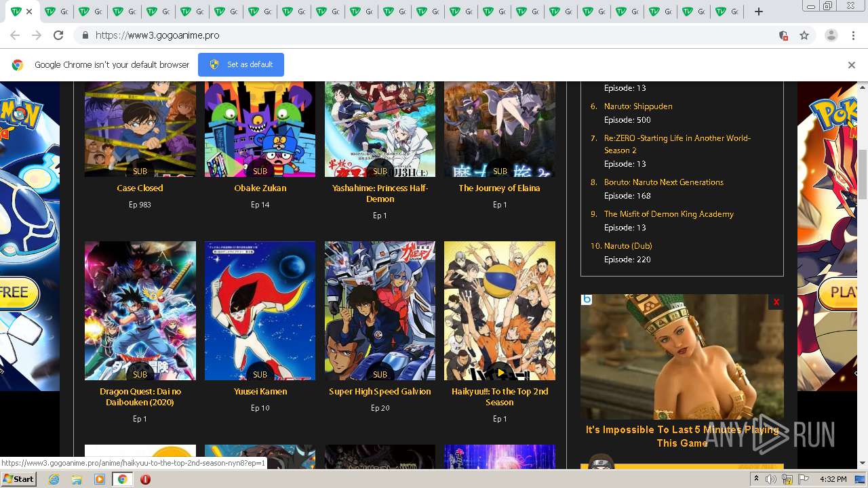The image size is (868, 488).
Task: Switch to the tenth browser tab
Action: pos(328,12)
